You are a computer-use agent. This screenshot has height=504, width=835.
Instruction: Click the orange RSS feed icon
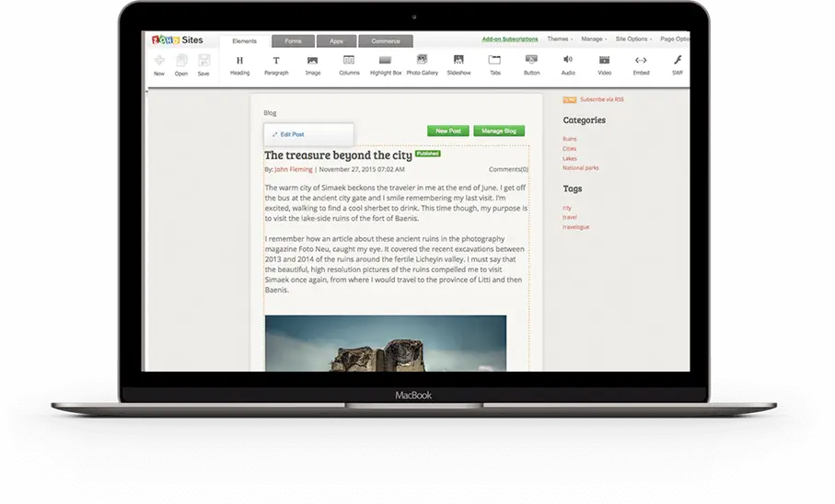pos(570,99)
